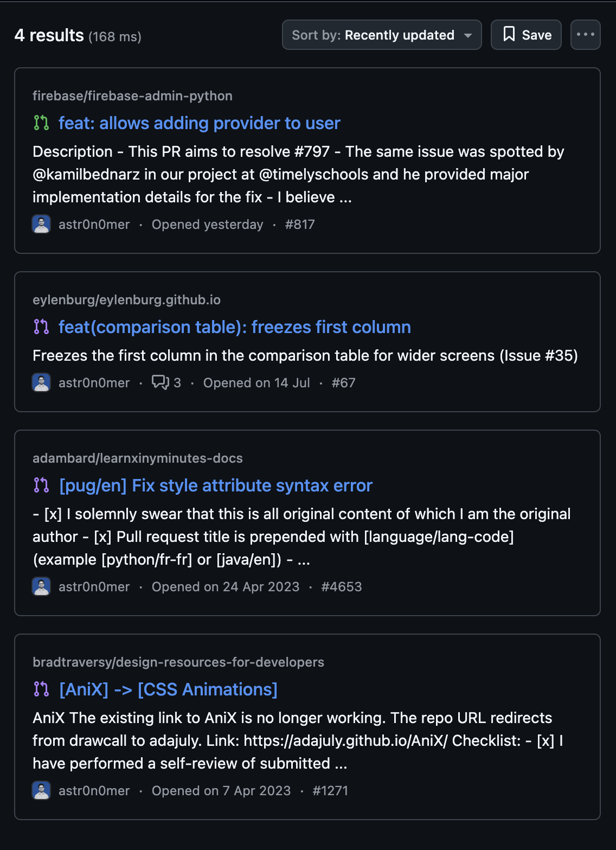Open author astr0n0mer's profile from the #817 result
Image resolution: width=616 pixels, height=850 pixels.
94,224
